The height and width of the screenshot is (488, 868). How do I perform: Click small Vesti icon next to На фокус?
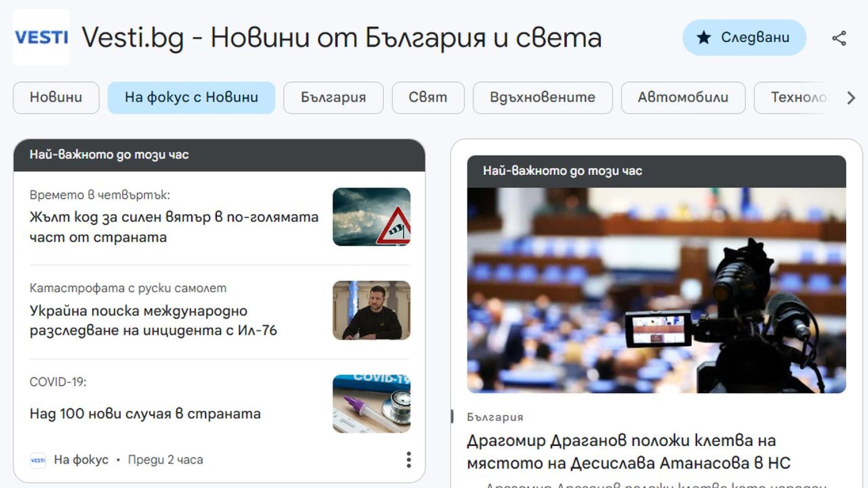point(38,460)
